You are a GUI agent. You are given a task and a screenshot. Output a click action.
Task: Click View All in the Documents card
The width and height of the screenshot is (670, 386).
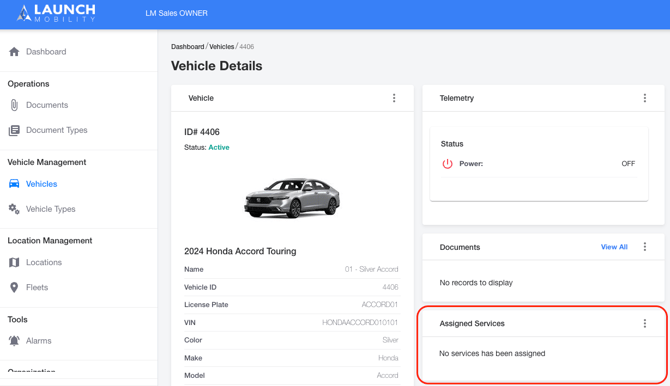tap(614, 247)
